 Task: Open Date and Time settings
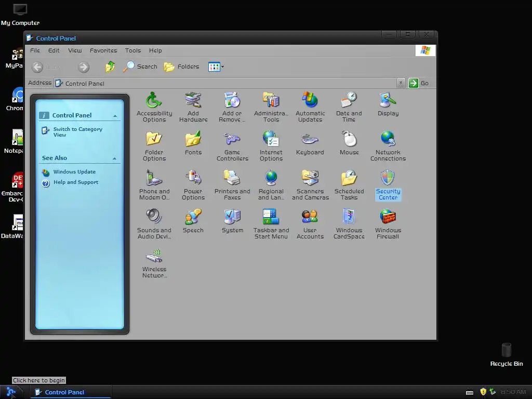(349, 107)
